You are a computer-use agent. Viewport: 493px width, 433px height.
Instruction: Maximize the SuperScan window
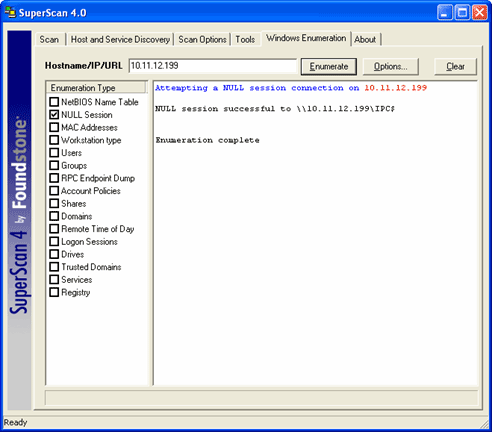point(462,13)
